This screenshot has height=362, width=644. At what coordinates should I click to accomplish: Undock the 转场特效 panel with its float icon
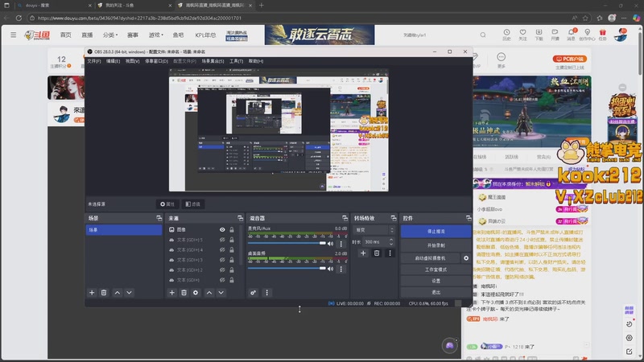coord(394,218)
